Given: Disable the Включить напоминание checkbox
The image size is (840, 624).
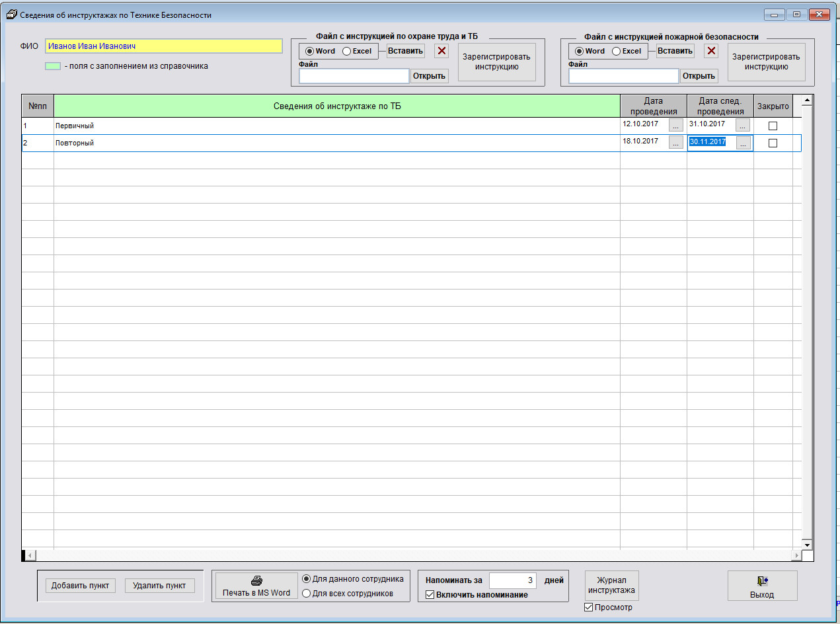Looking at the screenshot, I should point(430,595).
